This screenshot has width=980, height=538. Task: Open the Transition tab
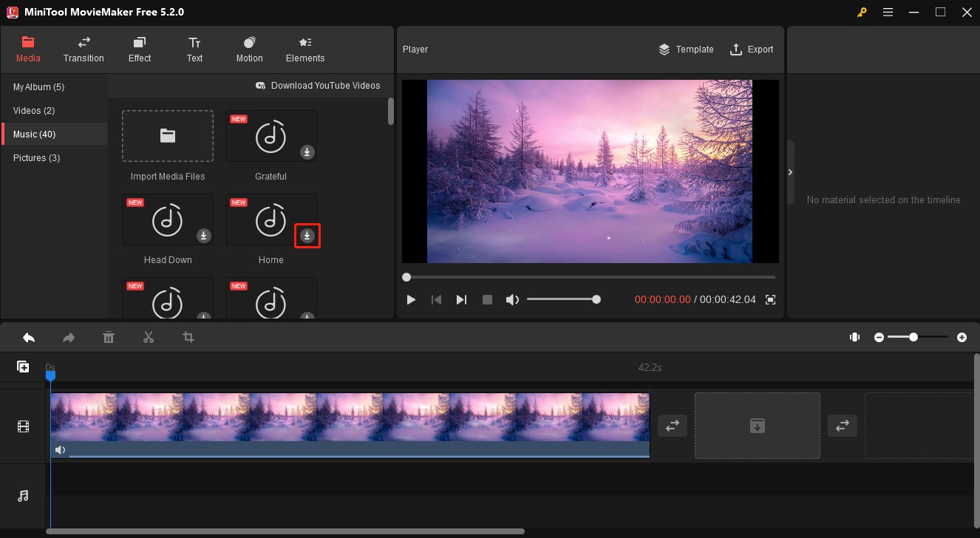(x=84, y=50)
